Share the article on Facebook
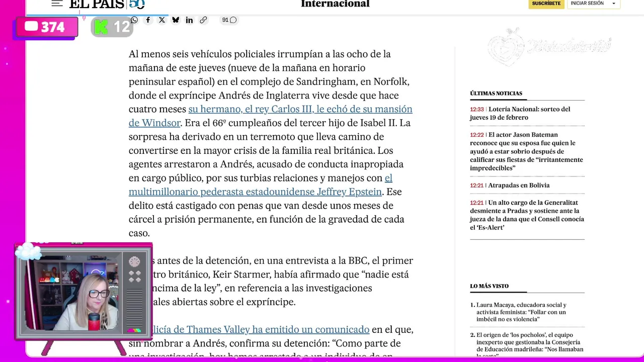Image resolution: width=644 pixels, height=362 pixels. (148, 20)
